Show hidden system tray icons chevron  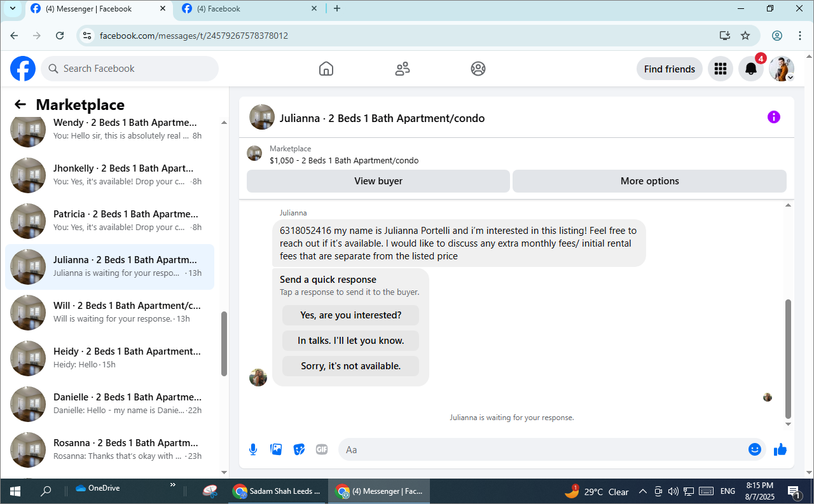[x=642, y=491]
